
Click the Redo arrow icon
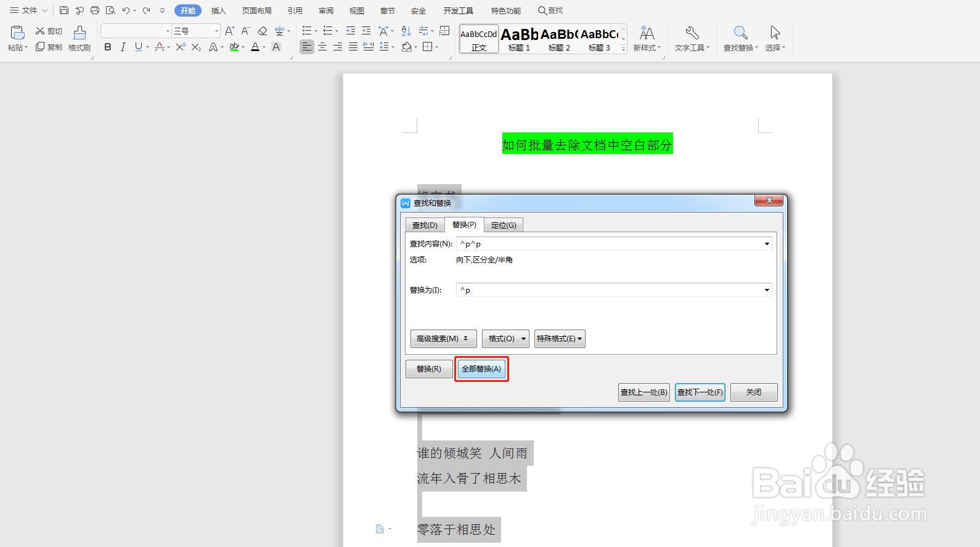[147, 10]
